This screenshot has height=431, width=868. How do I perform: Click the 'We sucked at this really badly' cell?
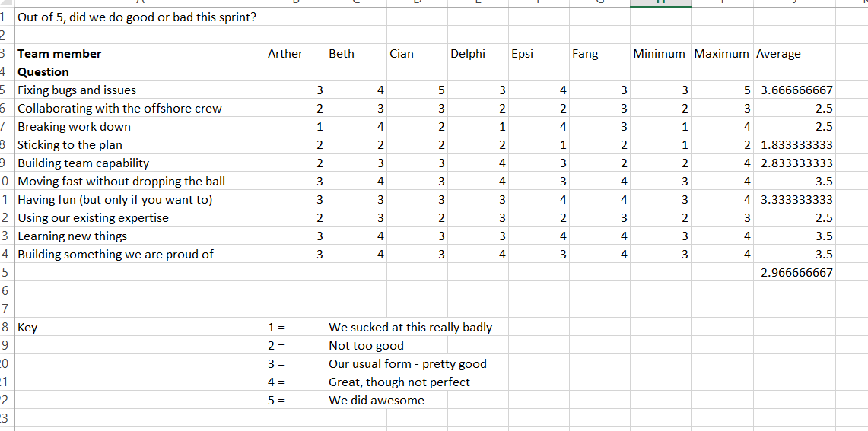point(410,328)
